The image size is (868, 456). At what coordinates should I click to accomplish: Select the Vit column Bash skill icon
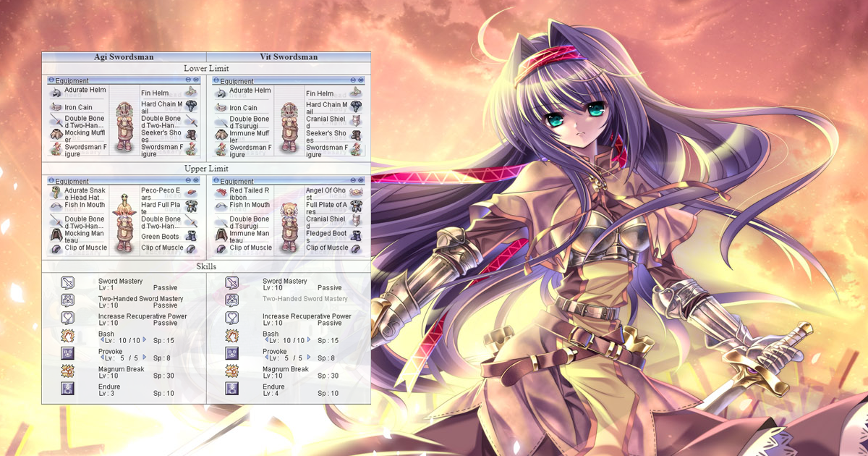[232, 335]
